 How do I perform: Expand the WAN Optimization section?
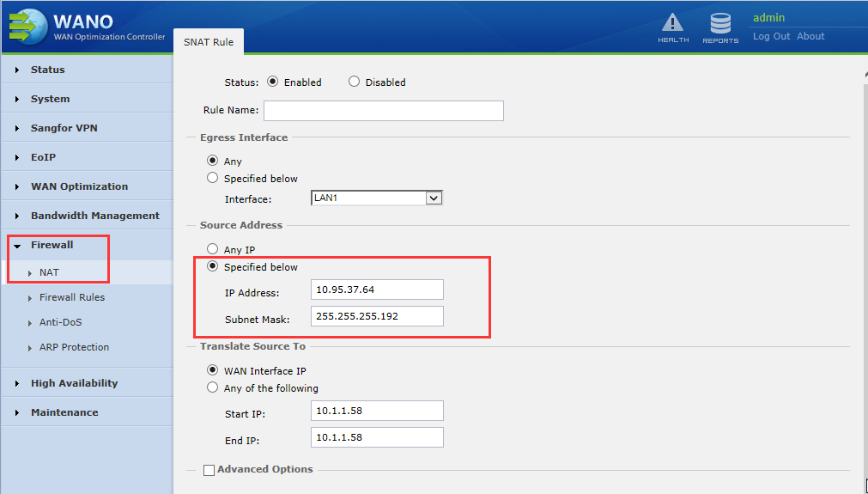tap(79, 186)
